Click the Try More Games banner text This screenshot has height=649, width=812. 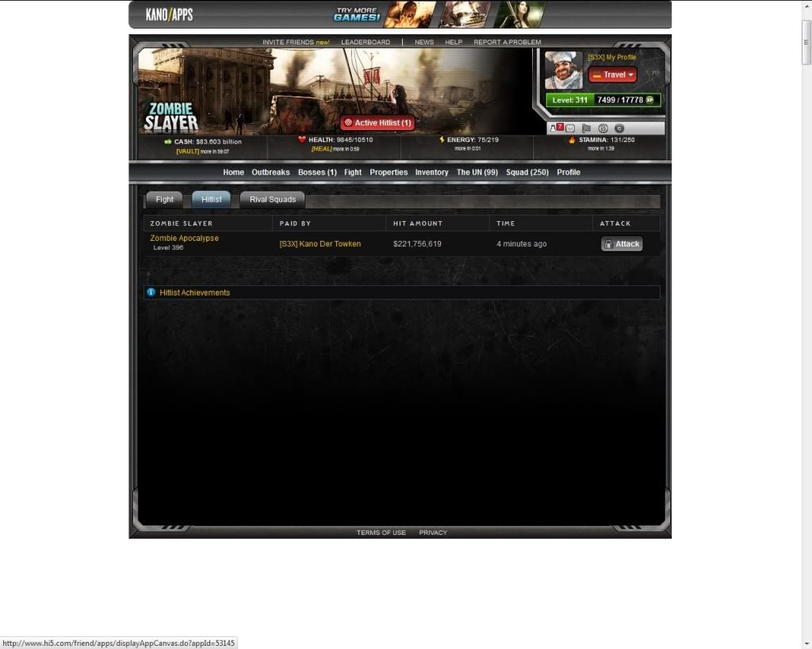point(356,14)
